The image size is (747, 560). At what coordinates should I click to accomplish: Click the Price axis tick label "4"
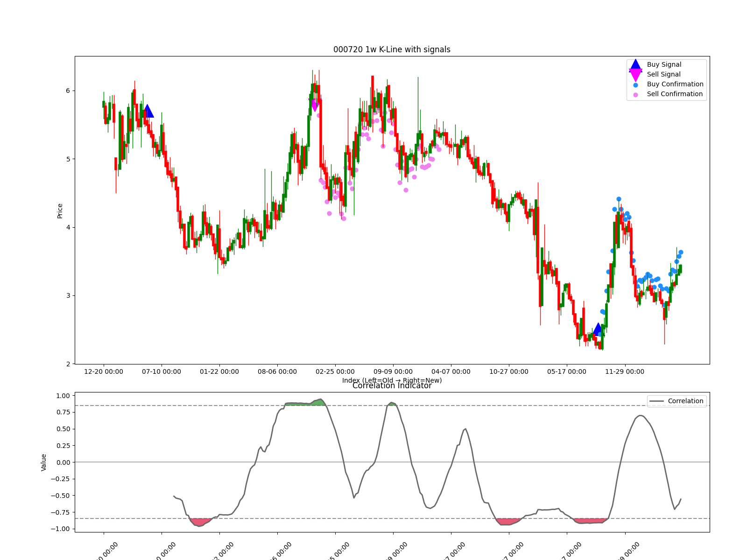pos(68,227)
